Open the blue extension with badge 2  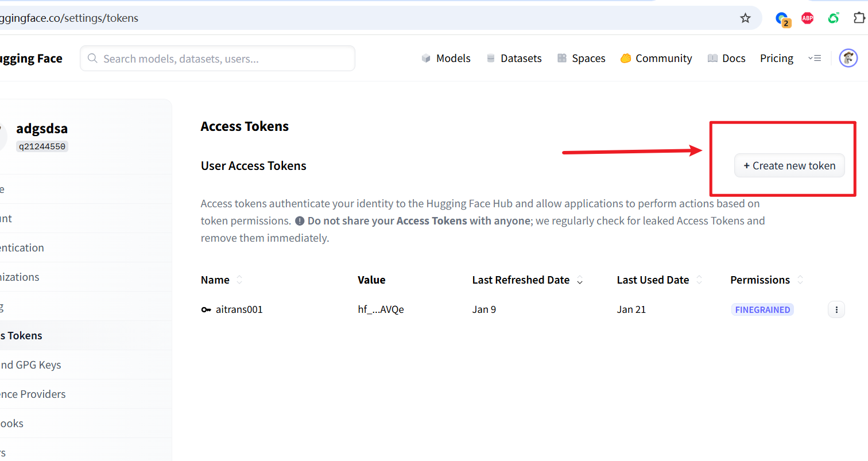coord(782,19)
